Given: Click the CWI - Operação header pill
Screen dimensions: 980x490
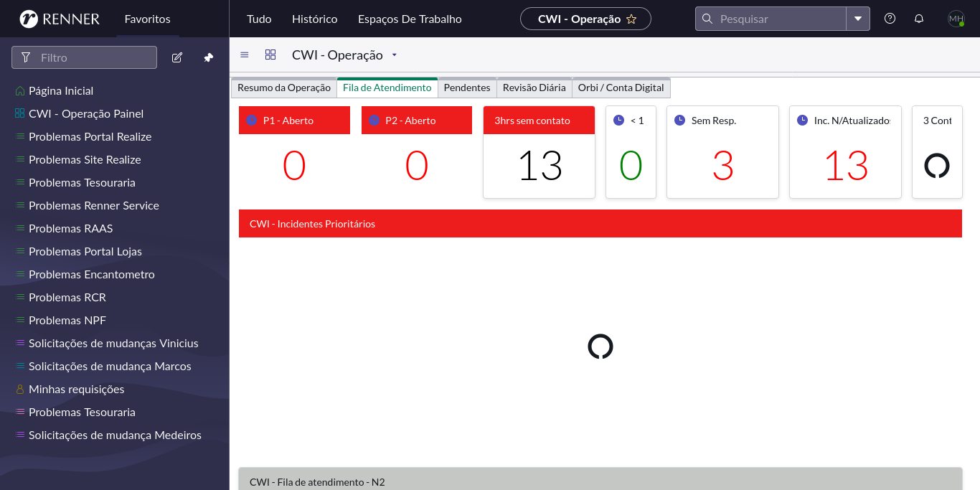Looking at the screenshot, I should [585, 19].
